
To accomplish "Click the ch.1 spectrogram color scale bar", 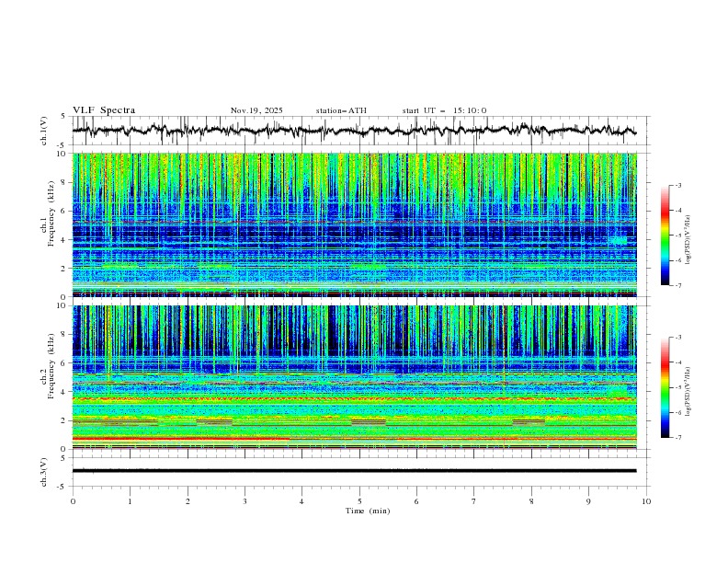I will click(x=665, y=236).
